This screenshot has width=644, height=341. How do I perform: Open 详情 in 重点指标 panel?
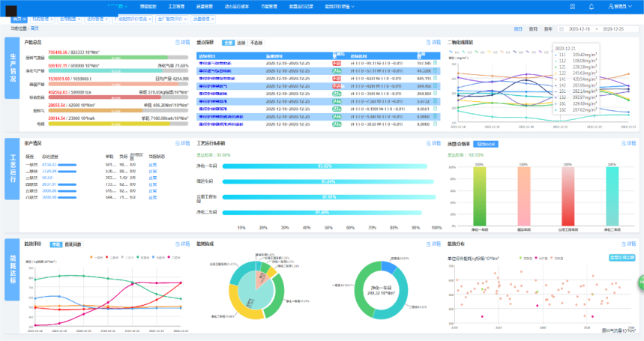[433, 43]
